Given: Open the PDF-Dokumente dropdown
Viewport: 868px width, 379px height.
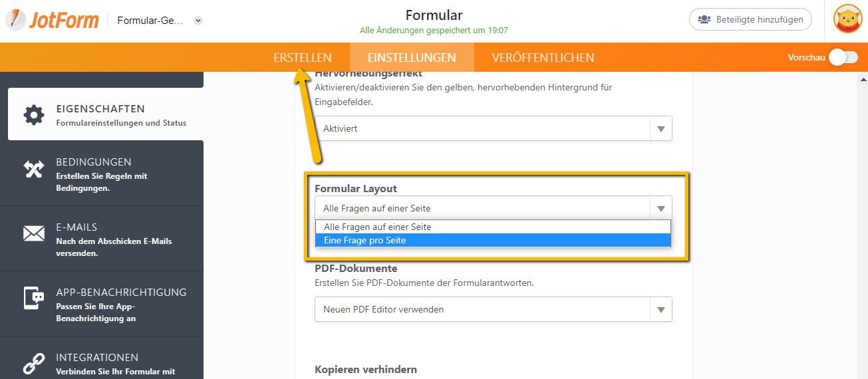Looking at the screenshot, I should [493, 309].
